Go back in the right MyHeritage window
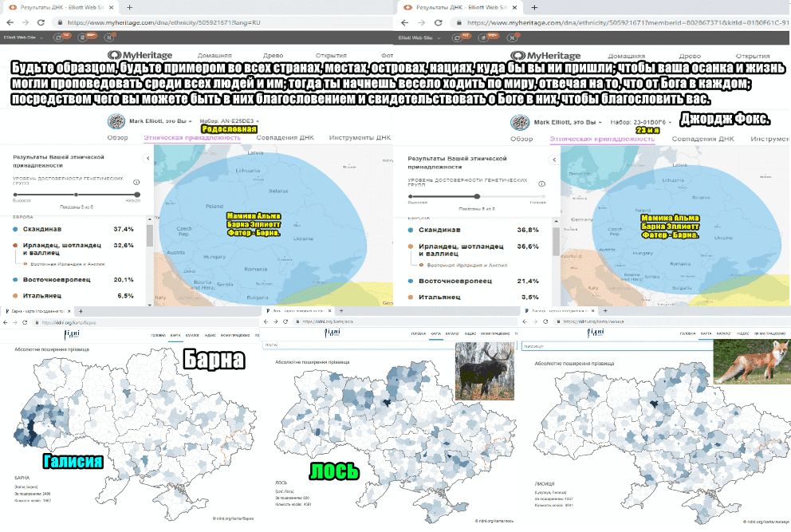This screenshot has width=791, height=532. 404,22
